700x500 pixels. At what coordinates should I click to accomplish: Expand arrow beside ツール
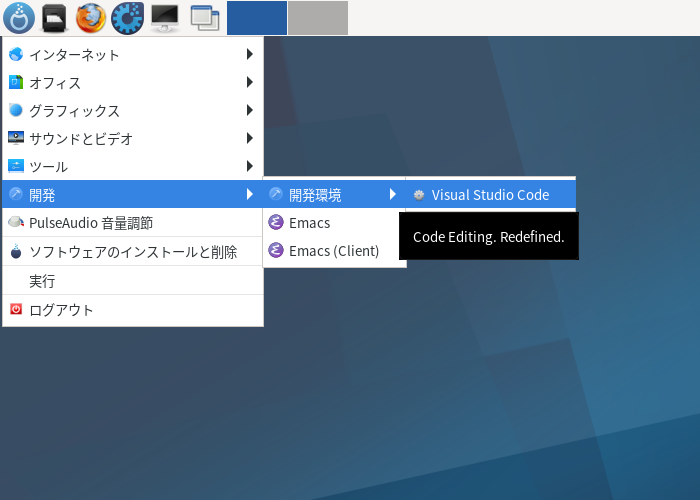coord(250,166)
